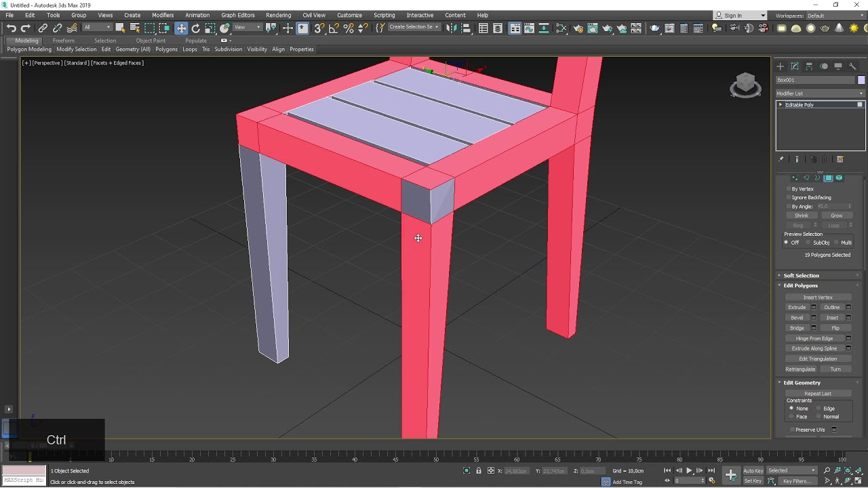Viewport: 868px width, 488px height.
Task: Activate the Select and Scale tool
Action: click(210, 28)
